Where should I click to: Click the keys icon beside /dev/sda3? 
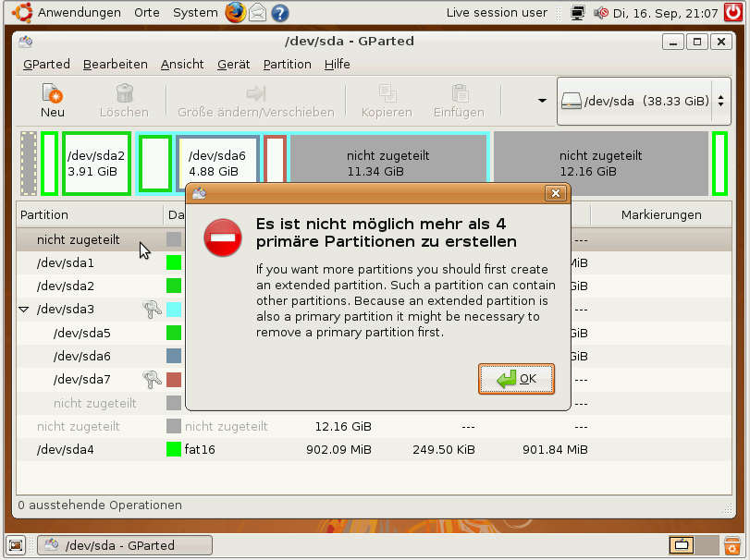coord(153,310)
